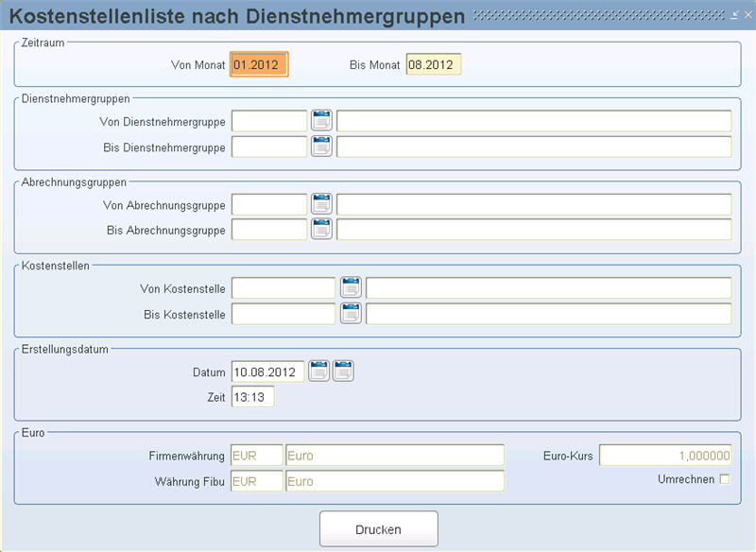The height and width of the screenshot is (552, 756).
Task: Open lookup icon beside Bis Kostenstelle
Action: (351, 314)
